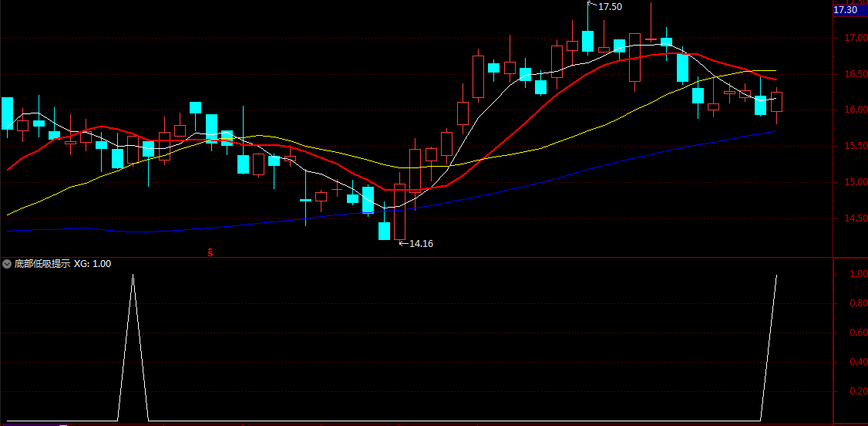This screenshot has width=868, height=426.
Task: Select the XG: 1.00 indicator value
Action: [93, 264]
